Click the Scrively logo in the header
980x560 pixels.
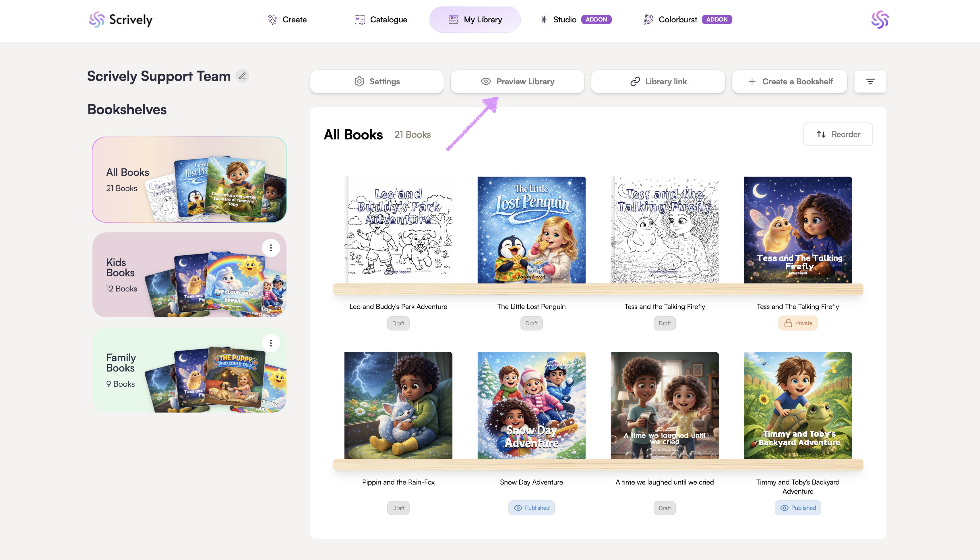click(121, 20)
